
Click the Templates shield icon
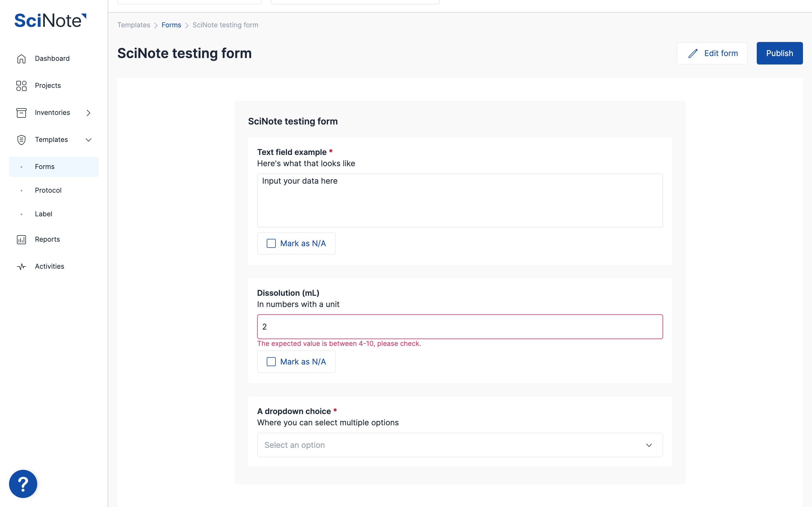pos(21,140)
